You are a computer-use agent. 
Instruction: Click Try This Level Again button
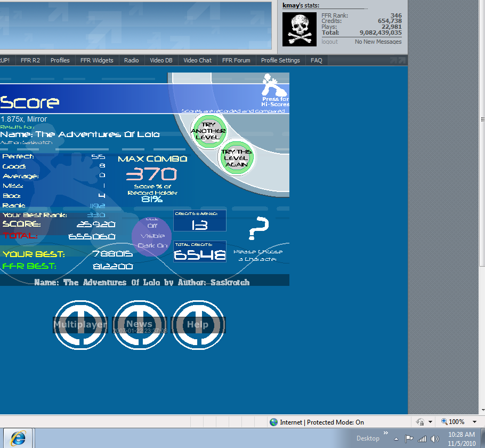click(236, 158)
